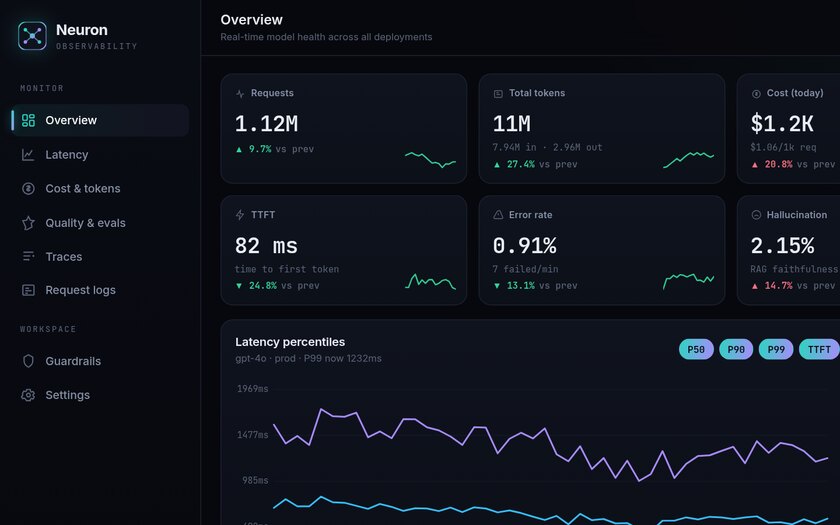Open the Overview menu item
Image resolution: width=840 pixels, height=525 pixels.
100,120
